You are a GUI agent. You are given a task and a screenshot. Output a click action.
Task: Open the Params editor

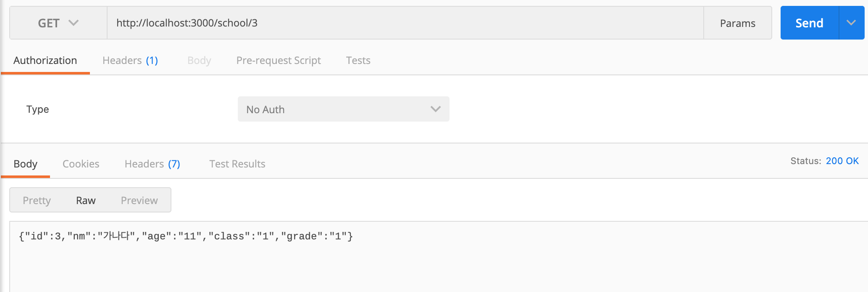click(x=737, y=23)
